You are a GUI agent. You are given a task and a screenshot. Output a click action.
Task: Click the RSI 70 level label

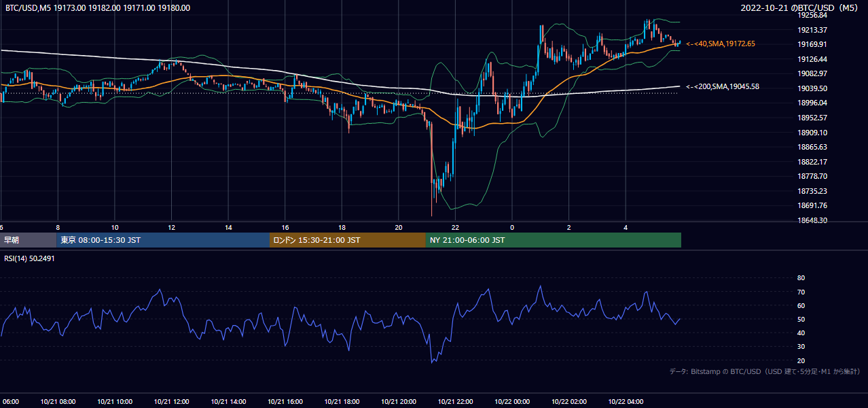[801, 292]
